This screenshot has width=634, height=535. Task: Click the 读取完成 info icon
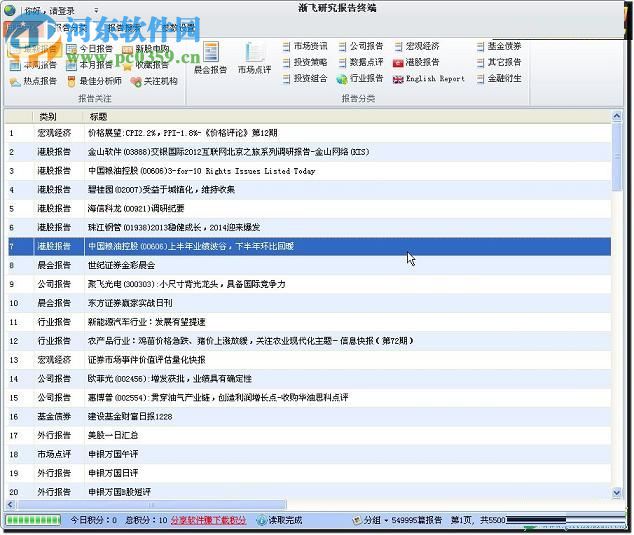click(x=262, y=520)
